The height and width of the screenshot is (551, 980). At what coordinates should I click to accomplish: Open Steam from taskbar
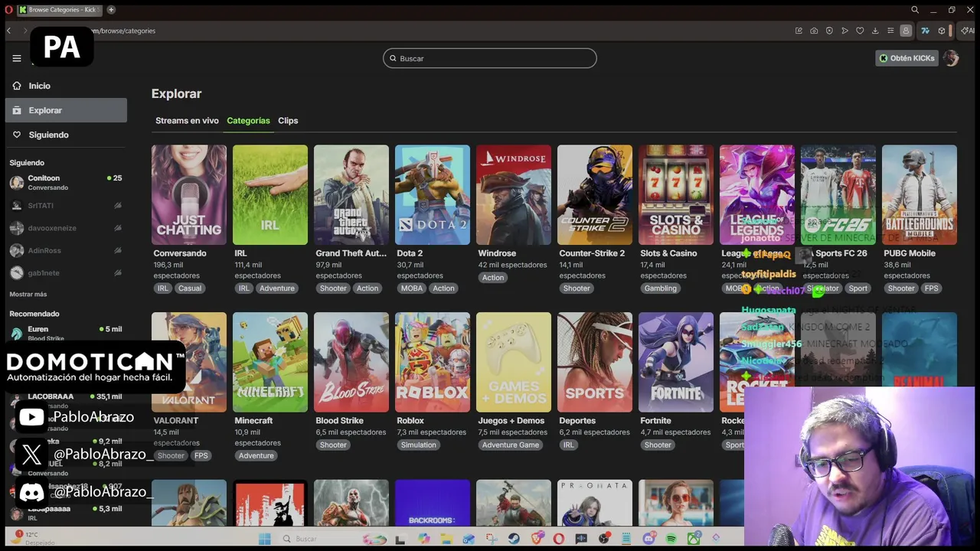pos(514,539)
